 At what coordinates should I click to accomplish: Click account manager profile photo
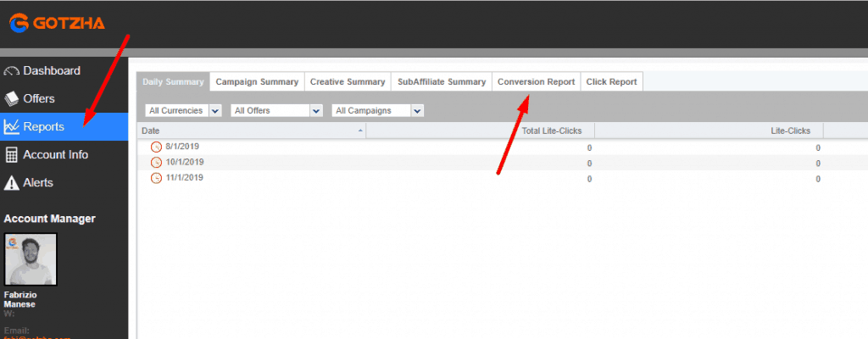[31, 259]
